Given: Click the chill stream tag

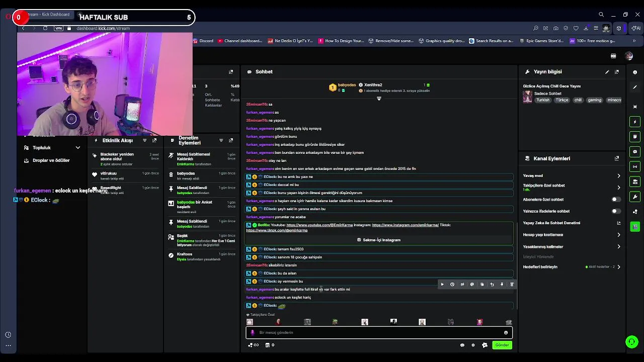Looking at the screenshot, I should pyautogui.click(x=578, y=100).
